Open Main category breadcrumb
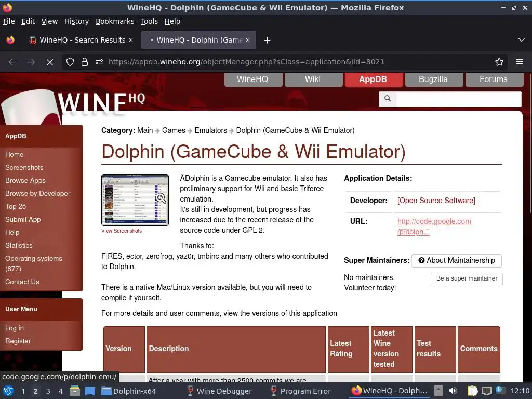 click(145, 130)
